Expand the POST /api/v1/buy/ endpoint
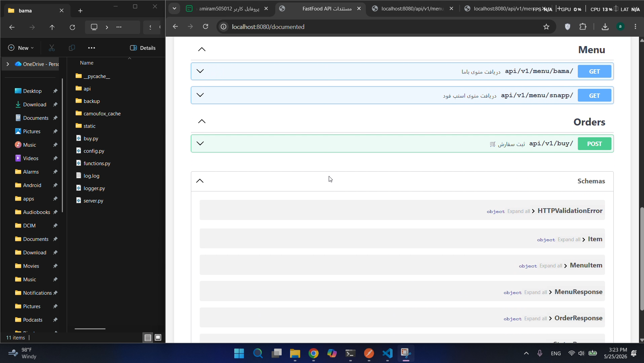The width and height of the screenshot is (644, 363). point(200,143)
